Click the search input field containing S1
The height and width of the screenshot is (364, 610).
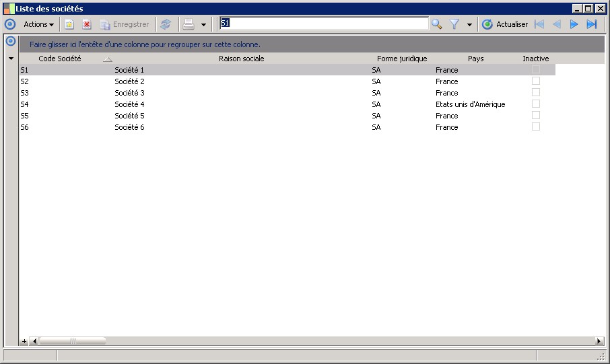pos(324,24)
